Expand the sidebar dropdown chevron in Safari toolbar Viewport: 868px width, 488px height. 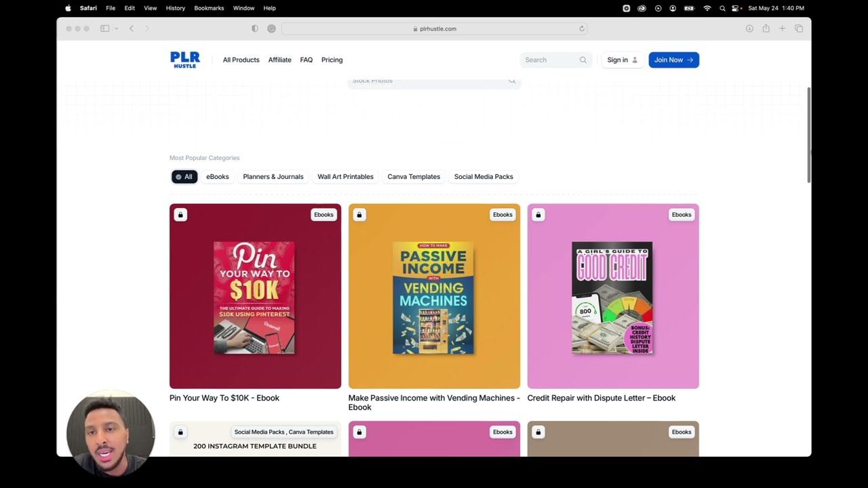tap(117, 28)
